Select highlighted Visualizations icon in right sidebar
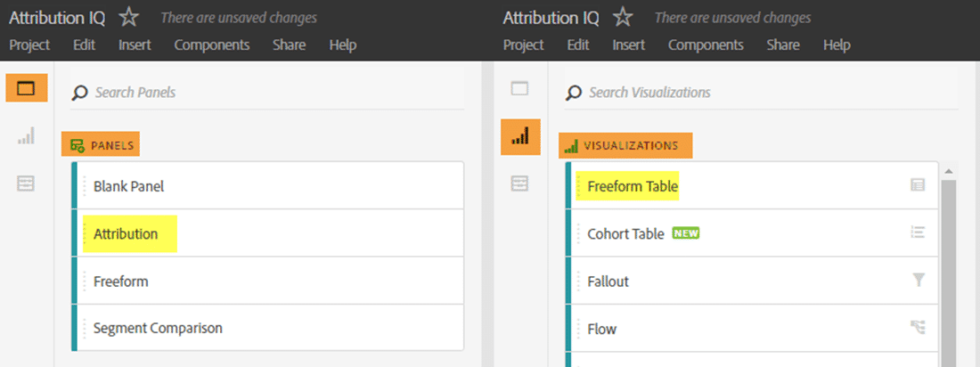The width and height of the screenshot is (980, 367). click(520, 136)
